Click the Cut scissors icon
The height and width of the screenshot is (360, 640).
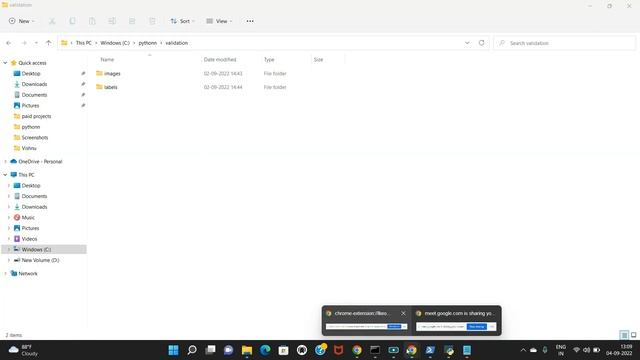click(x=52, y=21)
